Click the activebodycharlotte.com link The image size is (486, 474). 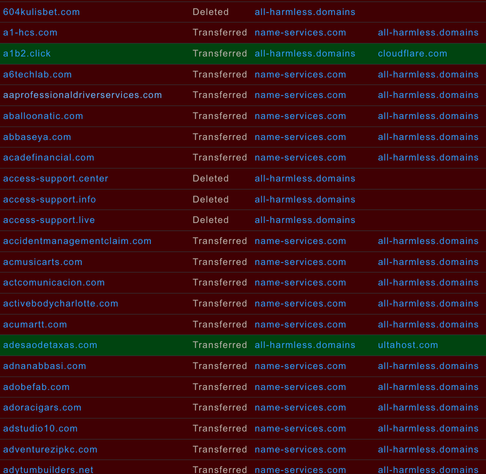(61, 304)
